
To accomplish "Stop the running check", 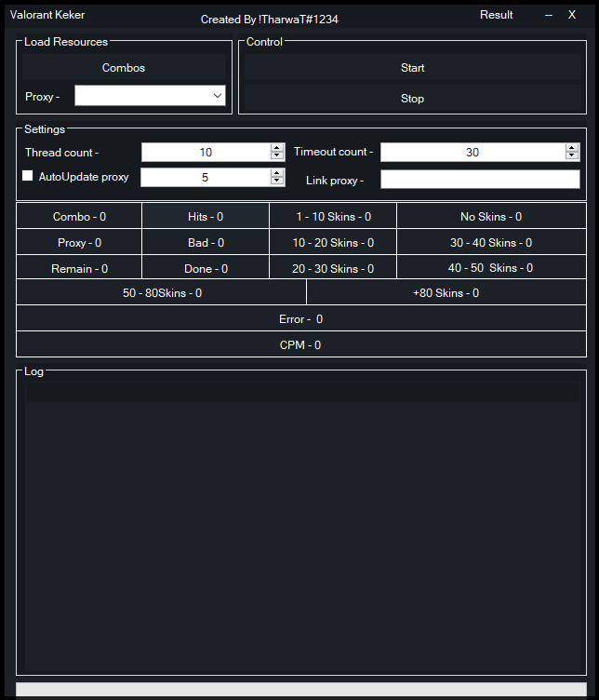I will point(412,99).
